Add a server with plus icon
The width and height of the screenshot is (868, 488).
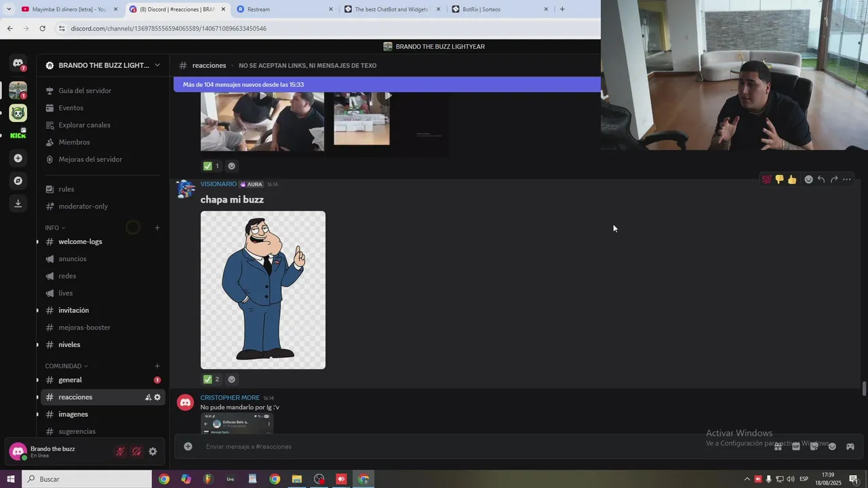coord(18,158)
